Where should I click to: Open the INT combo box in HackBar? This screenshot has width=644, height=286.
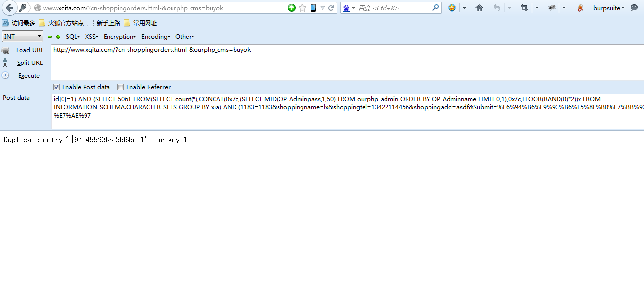(23, 37)
